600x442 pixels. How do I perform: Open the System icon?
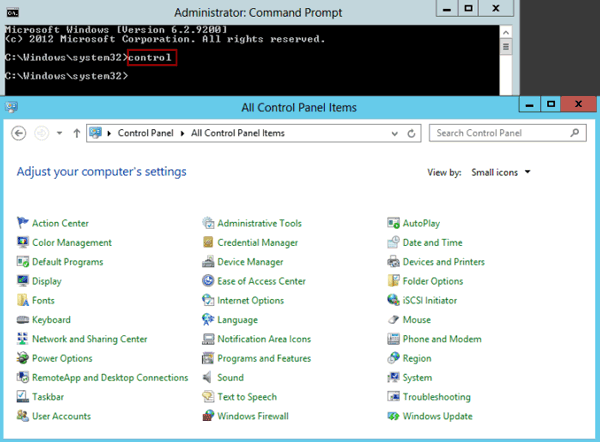(393, 377)
